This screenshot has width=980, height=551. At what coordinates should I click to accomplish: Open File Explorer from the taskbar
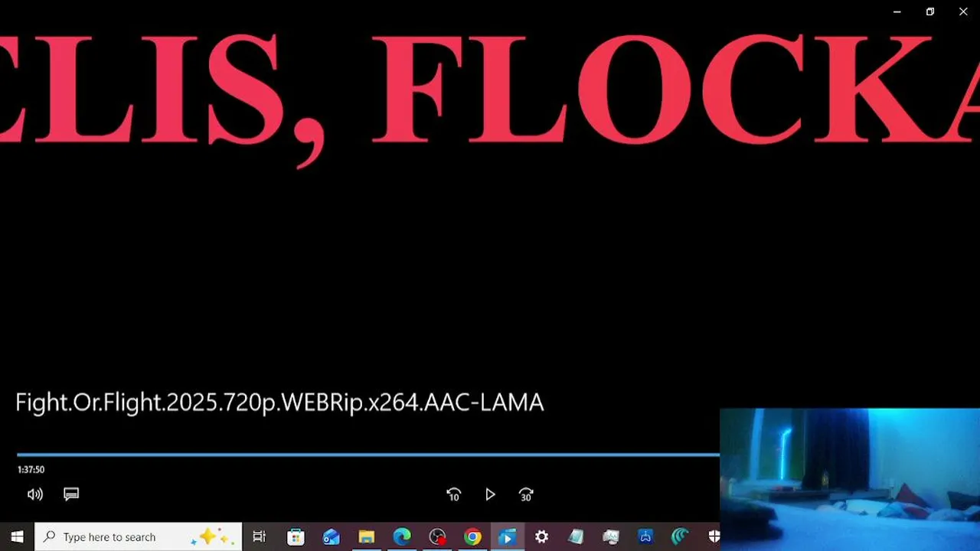coord(367,537)
